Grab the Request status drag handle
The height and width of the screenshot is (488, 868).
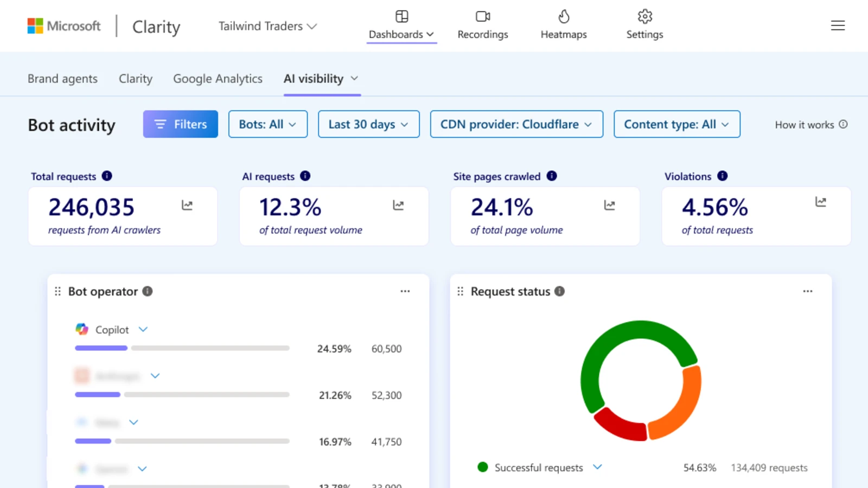pos(461,291)
